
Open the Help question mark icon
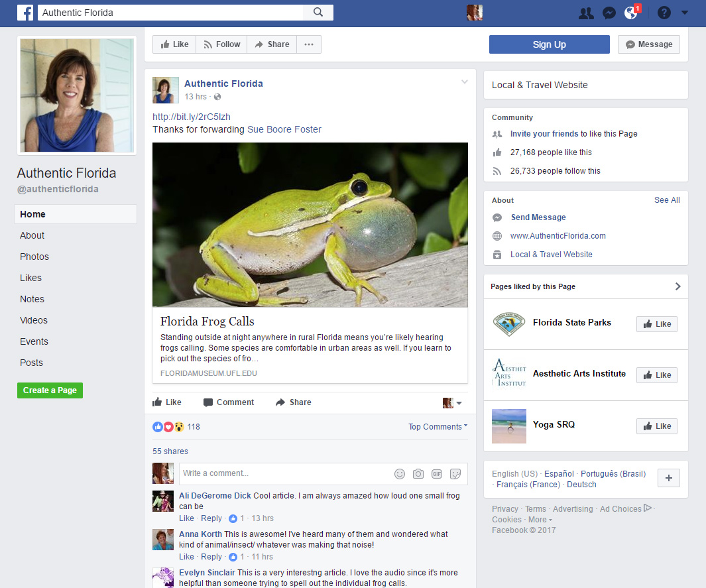click(x=664, y=13)
